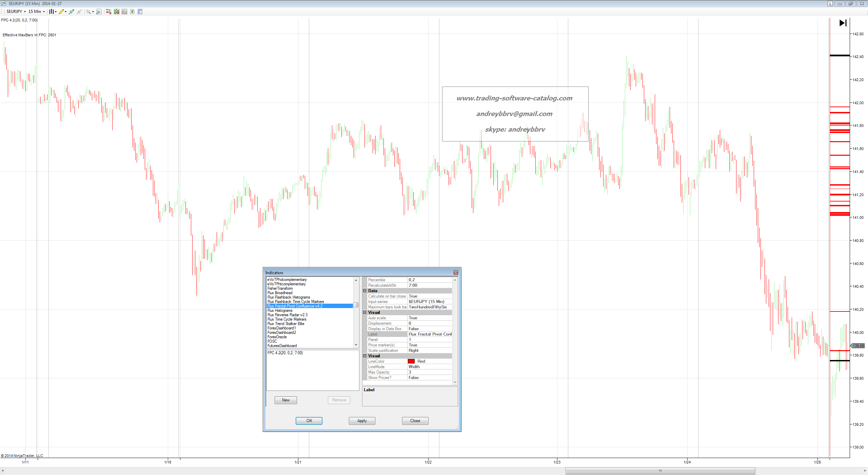868x475 pixels.
Task: Open the Data Series candlestick icon
Action: [116, 12]
